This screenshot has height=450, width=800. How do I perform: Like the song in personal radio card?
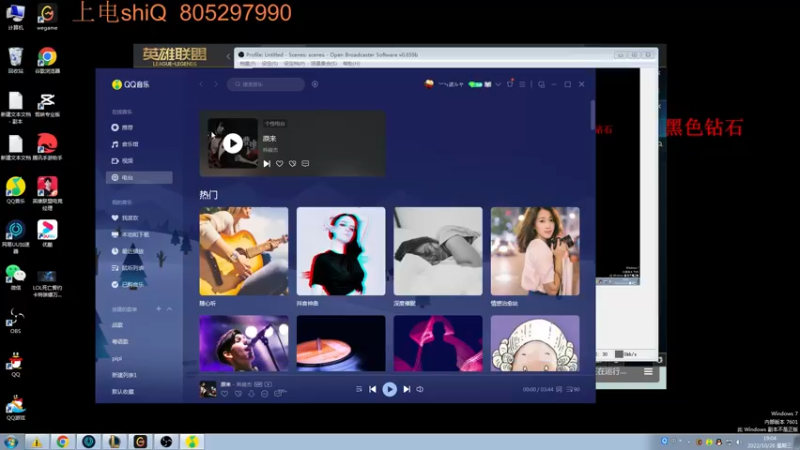point(280,164)
